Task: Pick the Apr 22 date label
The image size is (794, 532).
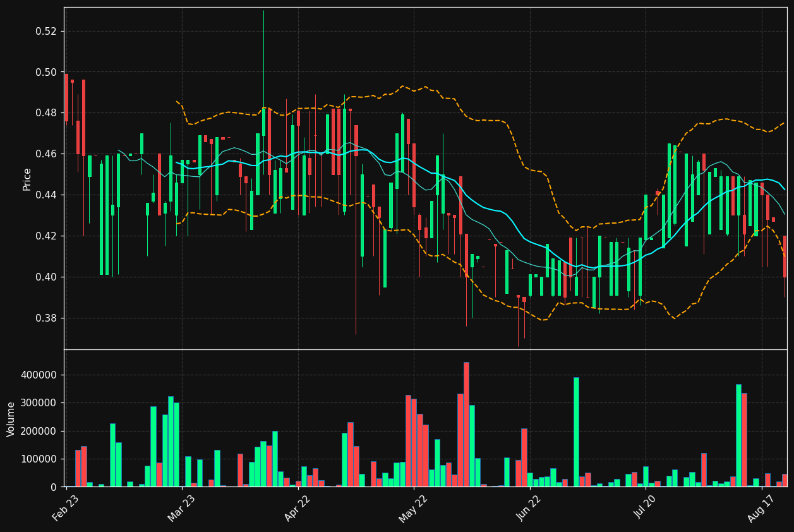Action: point(298,507)
